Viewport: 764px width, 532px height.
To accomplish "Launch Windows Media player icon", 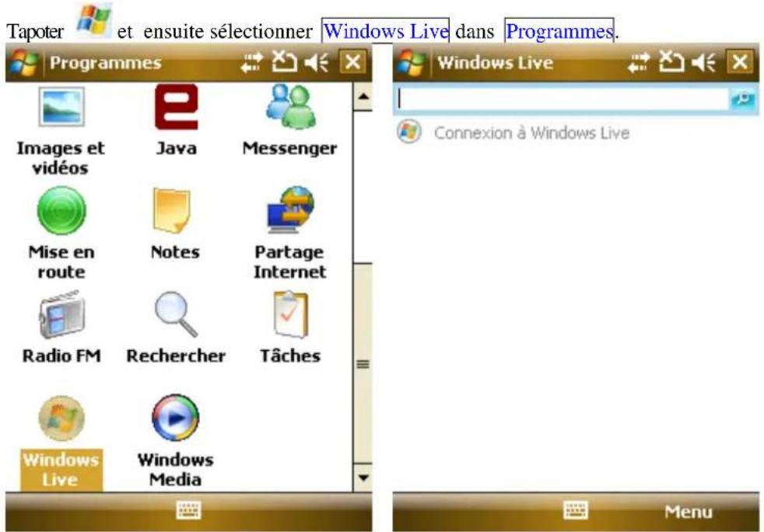I will click(175, 418).
